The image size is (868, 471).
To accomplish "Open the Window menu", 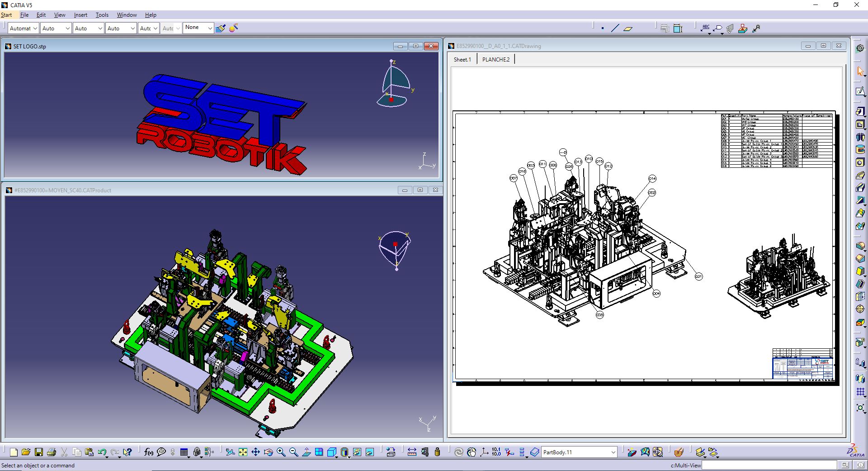I will click(127, 15).
